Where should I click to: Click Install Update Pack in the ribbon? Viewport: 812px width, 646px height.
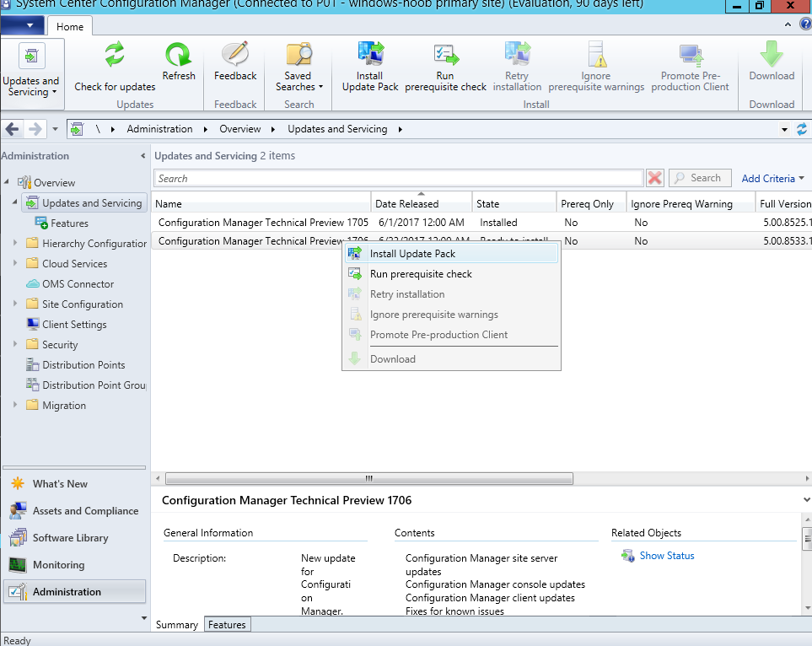(x=370, y=67)
